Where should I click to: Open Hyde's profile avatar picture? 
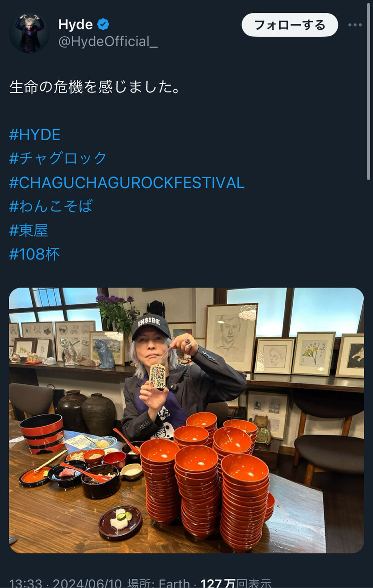[x=29, y=33]
